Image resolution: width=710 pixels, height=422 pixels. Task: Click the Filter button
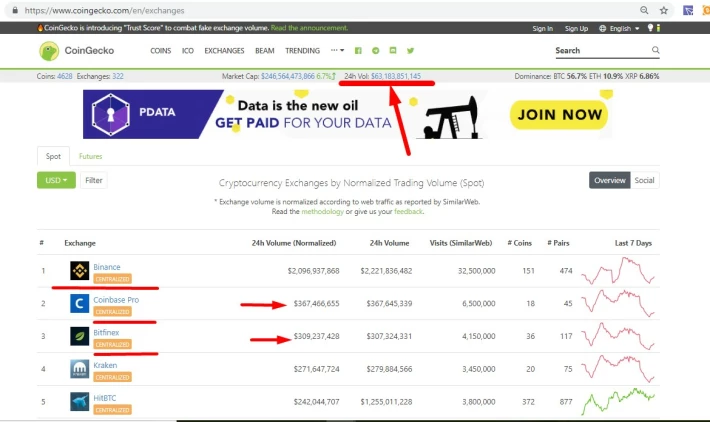[x=94, y=180]
